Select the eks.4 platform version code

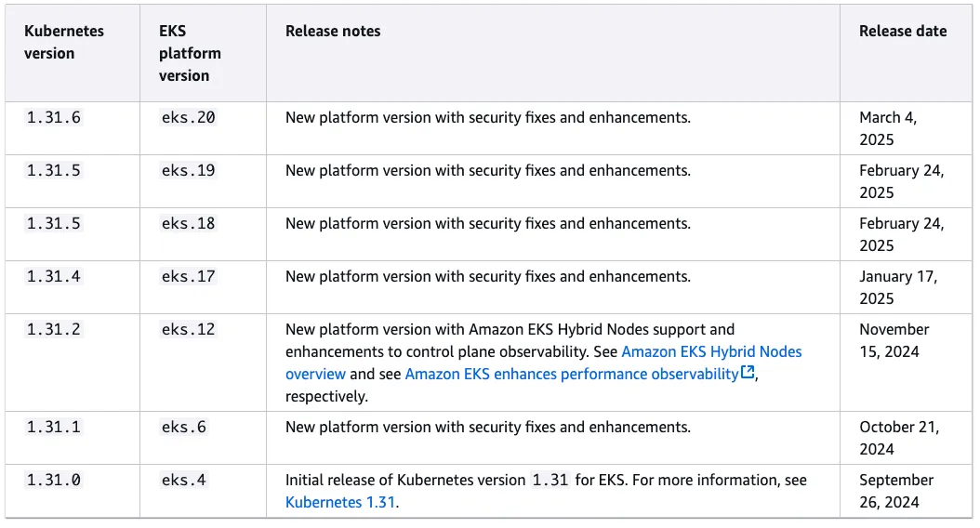point(184,481)
